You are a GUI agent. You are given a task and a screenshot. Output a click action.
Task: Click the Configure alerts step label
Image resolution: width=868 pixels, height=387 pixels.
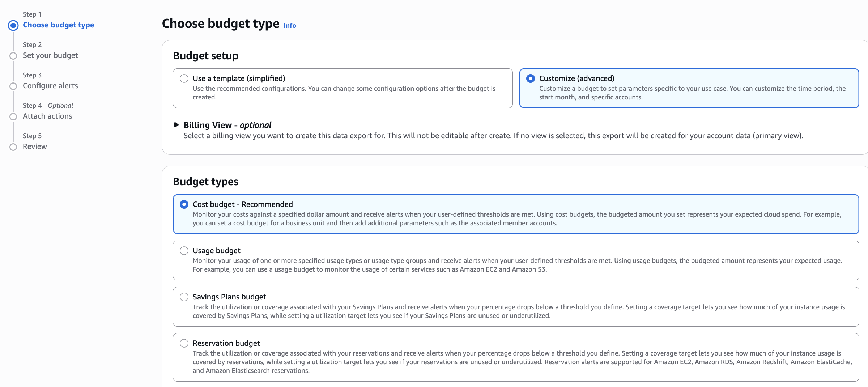click(x=50, y=86)
